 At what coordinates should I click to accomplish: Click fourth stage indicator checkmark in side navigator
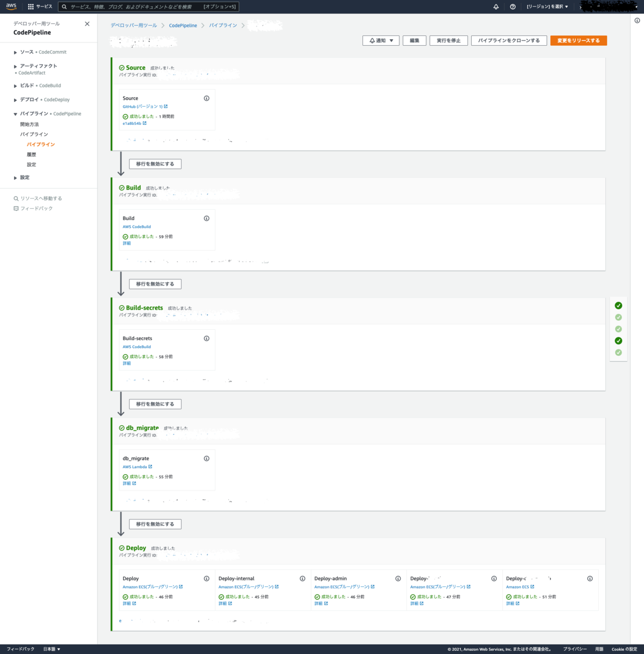point(618,341)
